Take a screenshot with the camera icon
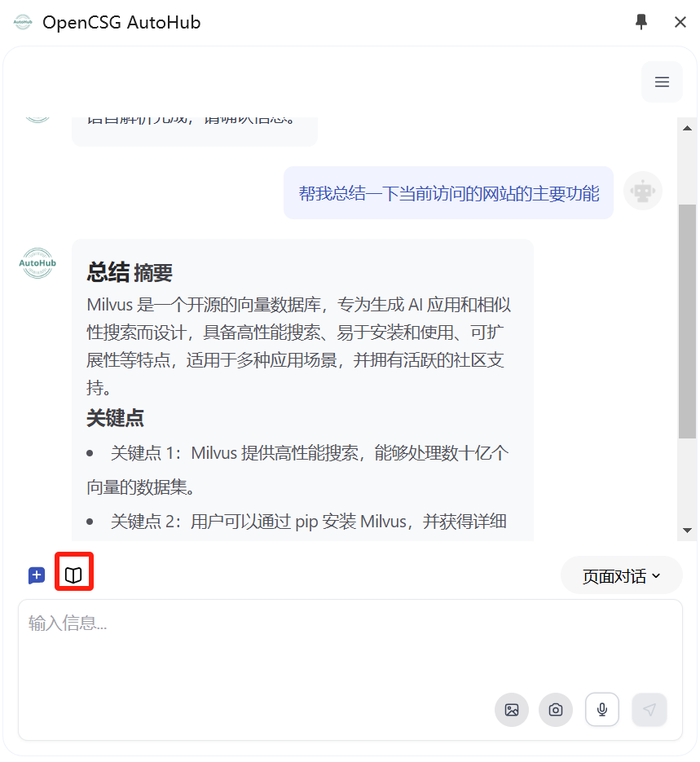Viewport: 700px width, 762px height. click(x=556, y=710)
